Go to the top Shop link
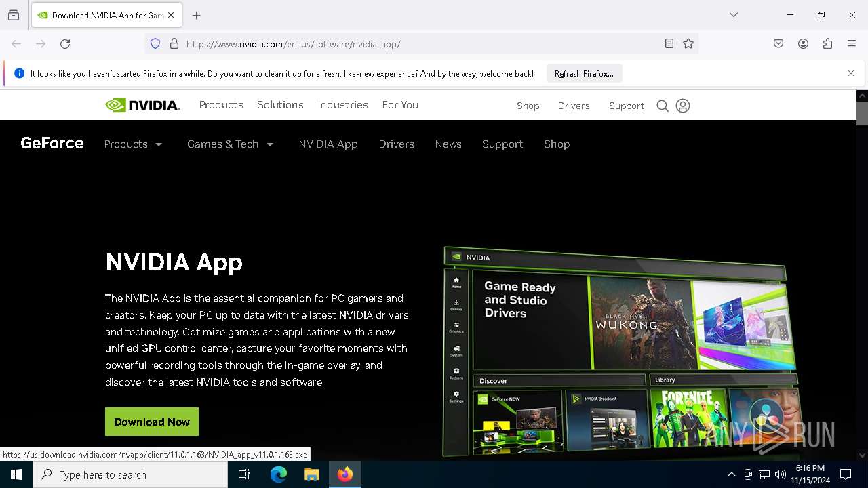The image size is (868, 488). (x=528, y=106)
